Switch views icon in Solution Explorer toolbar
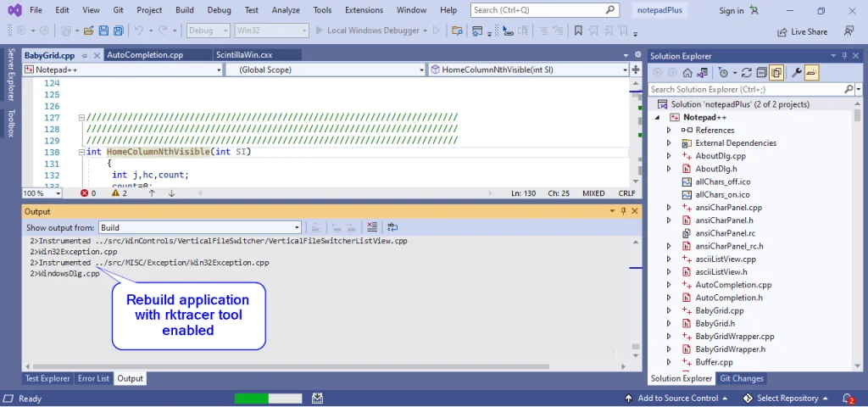868x407 pixels. pyautogui.click(x=702, y=73)
